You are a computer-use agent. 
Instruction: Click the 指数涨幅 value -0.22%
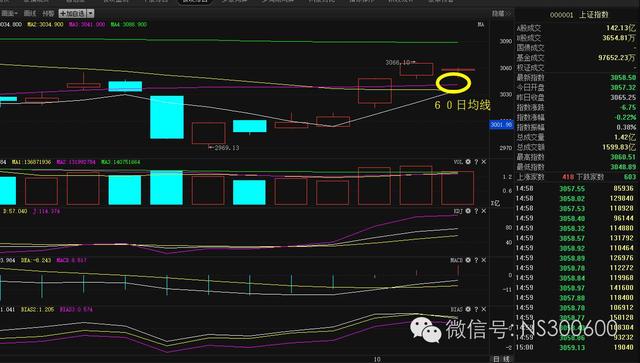pyautogui.click(x=625, y=117)
